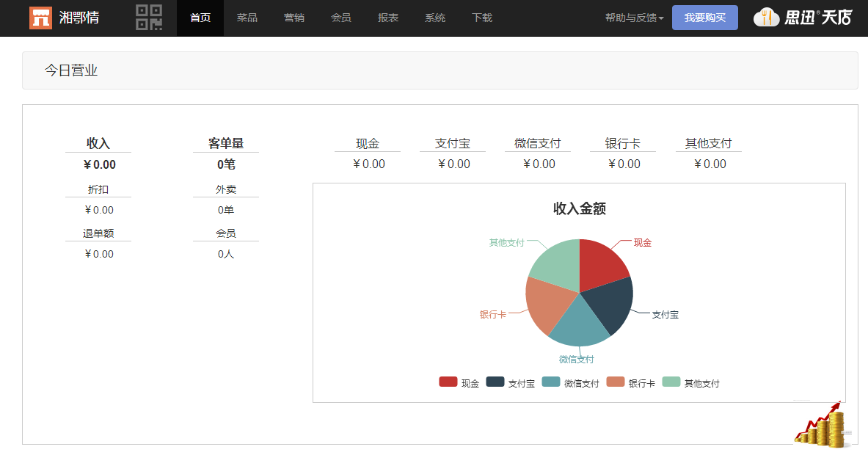868x466 pixels.
Task: Open the 菜品 menu
Action: pyautogui.click(x=247, y=18)
